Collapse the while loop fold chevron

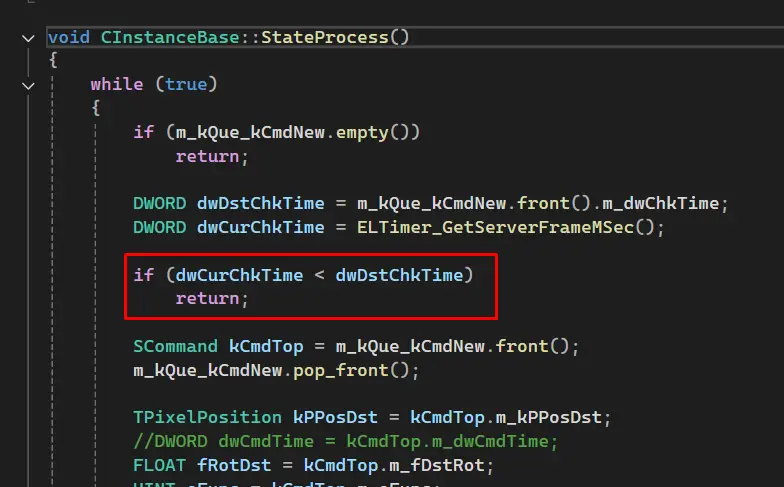click(27, 85)
